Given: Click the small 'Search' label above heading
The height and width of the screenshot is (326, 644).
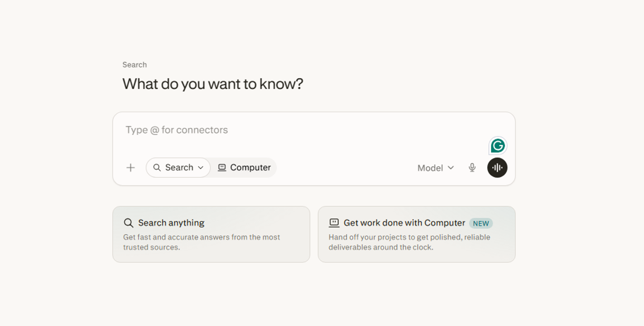Looking at the screenshot, I should [x=134, y=65].
